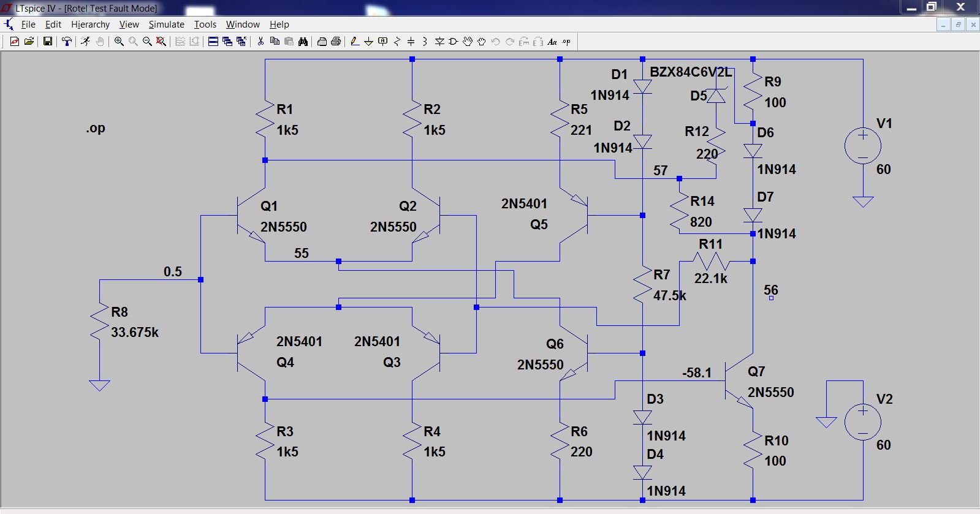Open the Help menu
The width and height of the screenshot is (980, 514).
click(x=279, y=25)
